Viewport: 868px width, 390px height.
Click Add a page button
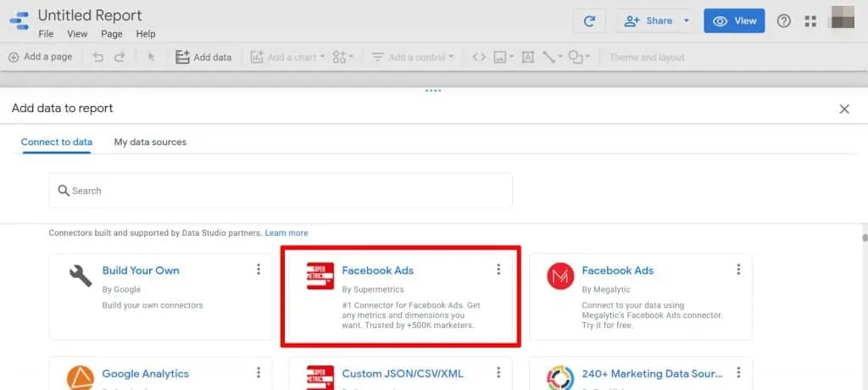[x=41, y=57]
